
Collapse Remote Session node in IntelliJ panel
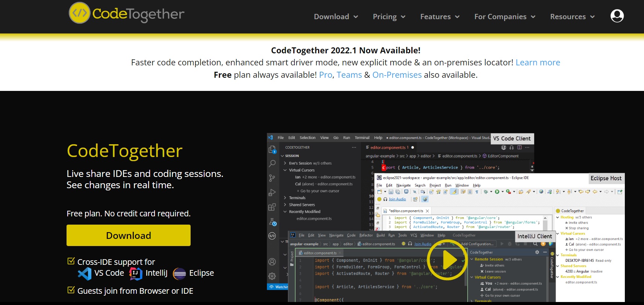pos(472,259)
